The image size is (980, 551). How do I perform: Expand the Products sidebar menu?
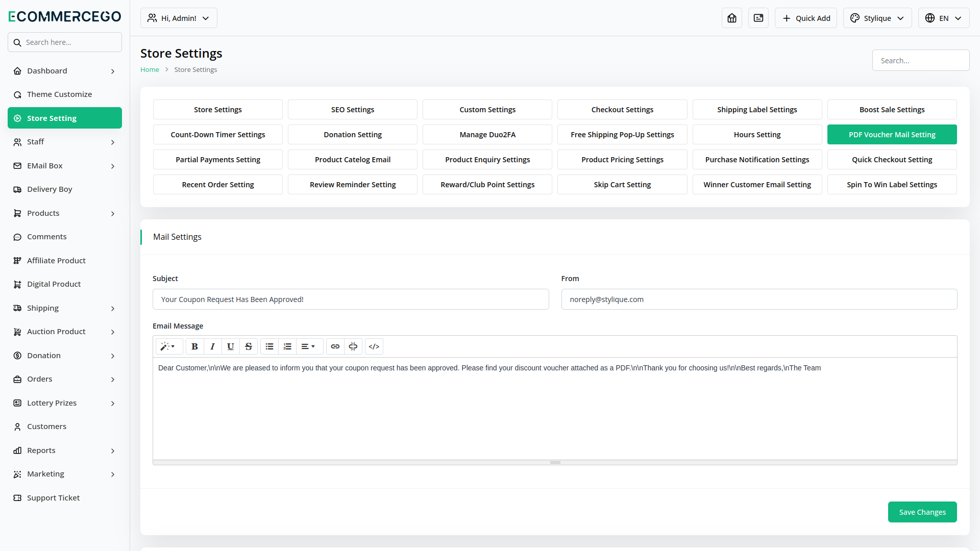65,213
